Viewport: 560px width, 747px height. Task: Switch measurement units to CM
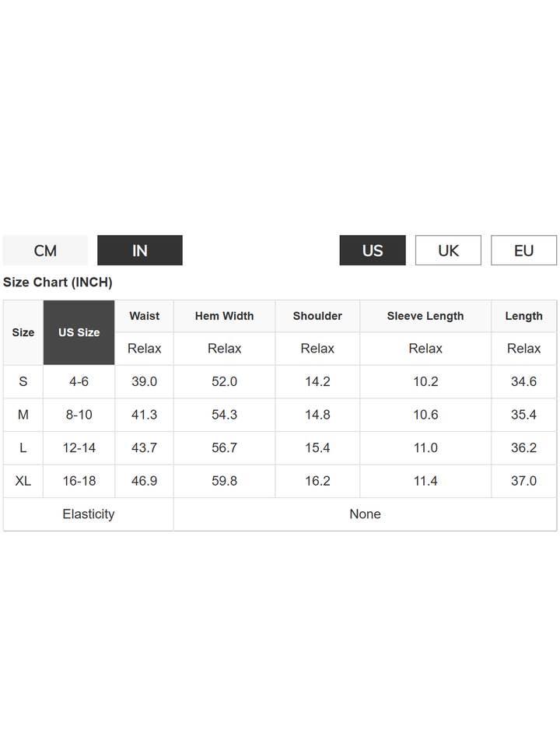(45, 251)
